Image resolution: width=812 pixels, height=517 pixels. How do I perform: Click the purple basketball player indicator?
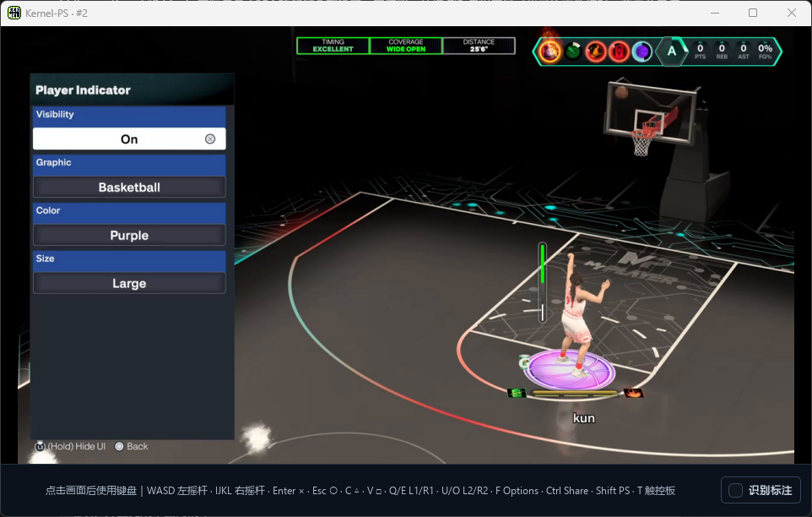(x=569, y=370)
